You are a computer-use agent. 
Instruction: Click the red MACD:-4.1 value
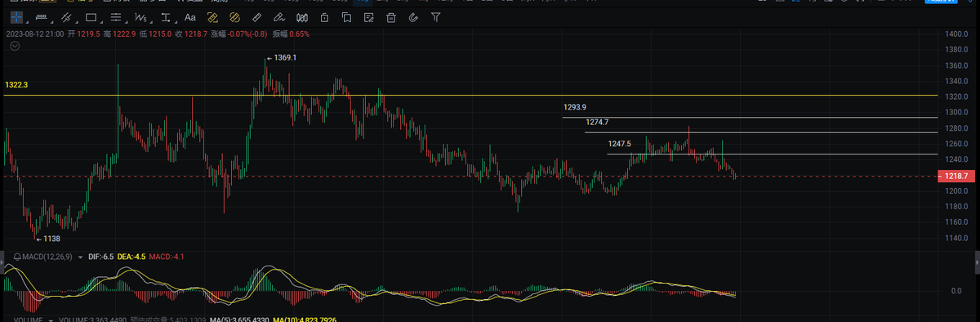(x=167, y=257)
